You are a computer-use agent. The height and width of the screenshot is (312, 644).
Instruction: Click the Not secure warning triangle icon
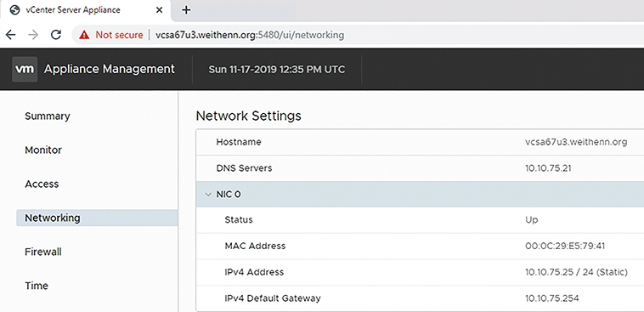84,35
